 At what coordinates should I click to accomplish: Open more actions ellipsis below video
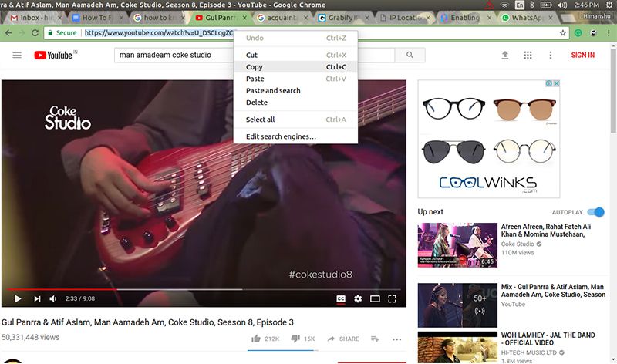(396, 339)
